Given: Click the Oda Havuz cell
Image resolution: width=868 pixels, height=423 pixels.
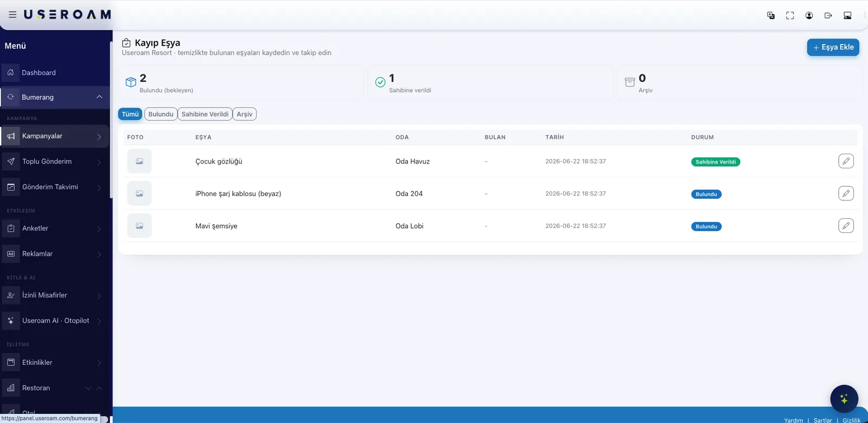Looking at the screenshot, I should coord(412,161).
